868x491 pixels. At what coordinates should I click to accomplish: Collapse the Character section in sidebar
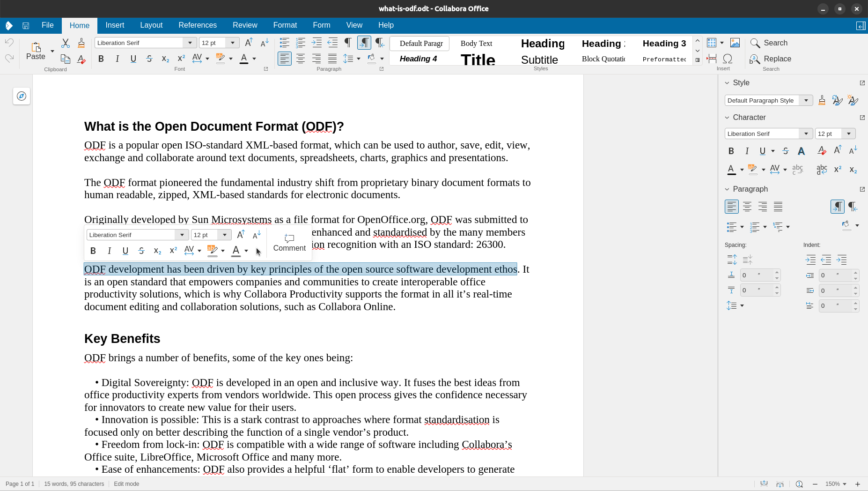click(727, 118)
